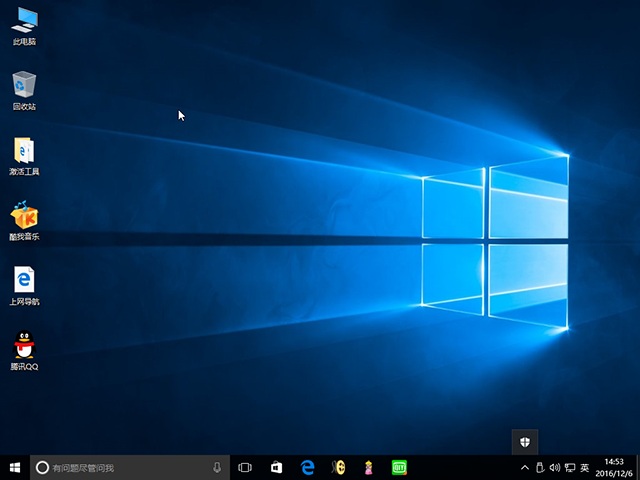Click the gold coin-shaped taskbar icon
This screenshot has height=480, width=640.
click(x=339, y=467)
